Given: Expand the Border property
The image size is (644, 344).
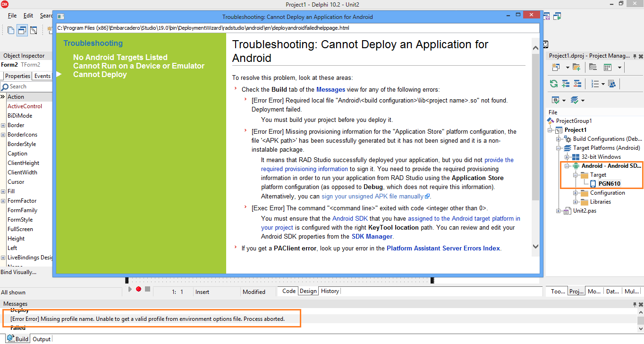Looking at the screenshot, I should tap(3, 125).
